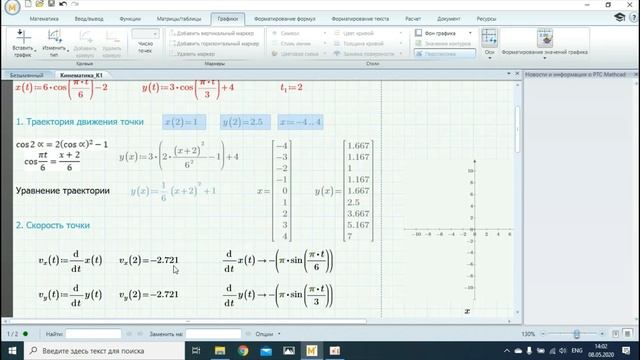
Task: Click the ENG language indicator
Action: click(577, 351)
